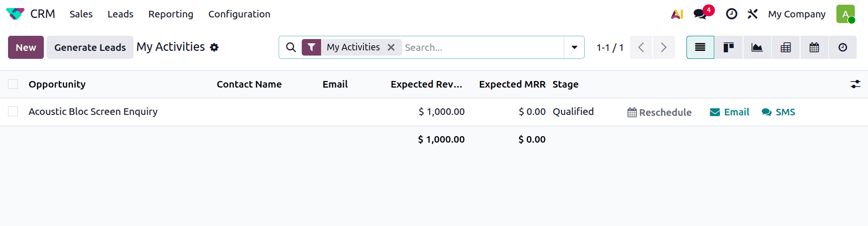Open the Acoustic Bloc Screen Enquiry record

[93, 112]
